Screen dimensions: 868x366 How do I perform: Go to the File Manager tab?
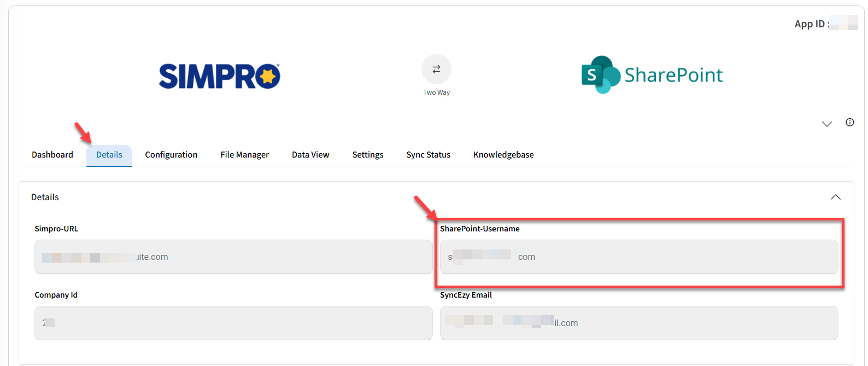click(244, 155)
